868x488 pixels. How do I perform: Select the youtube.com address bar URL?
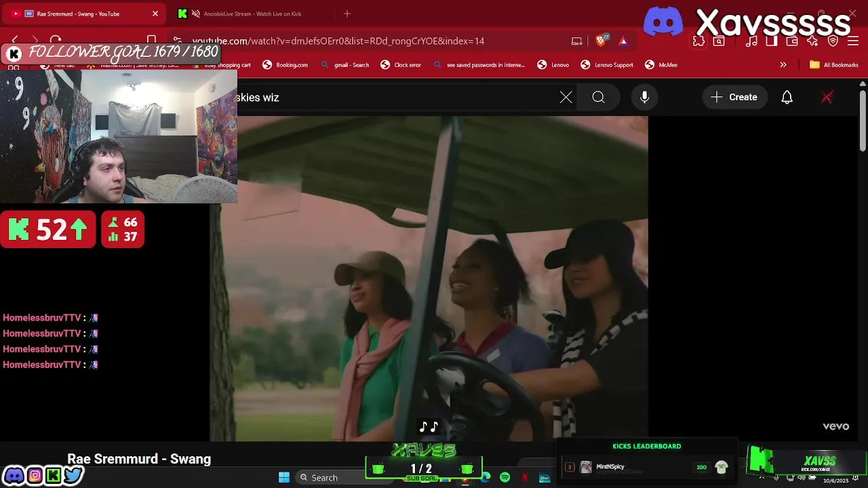click(338, 41)
